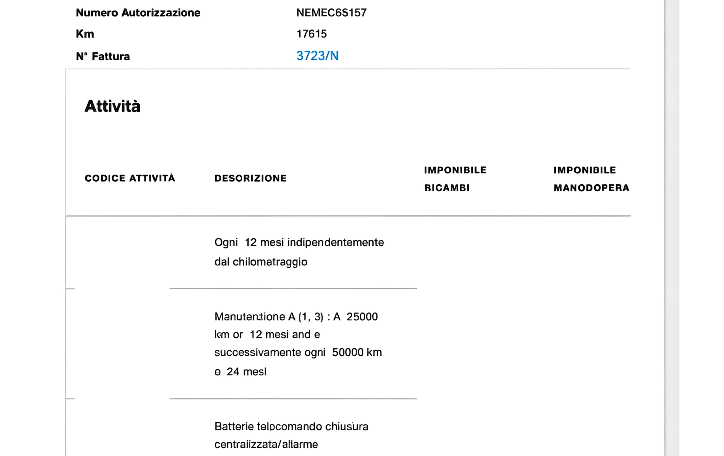Open invoice link 3723/N
The width and height of the screenshot is (724, 456).
(317, 56)
